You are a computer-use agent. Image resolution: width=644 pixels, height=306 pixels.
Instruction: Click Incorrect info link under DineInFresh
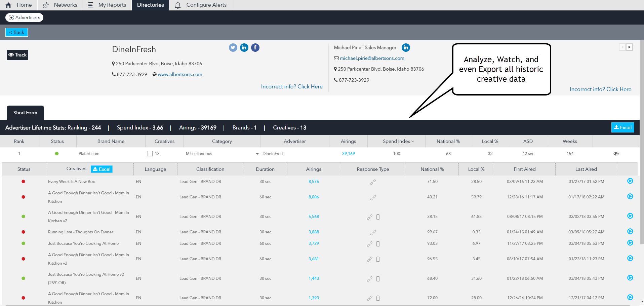click(292, 86)
